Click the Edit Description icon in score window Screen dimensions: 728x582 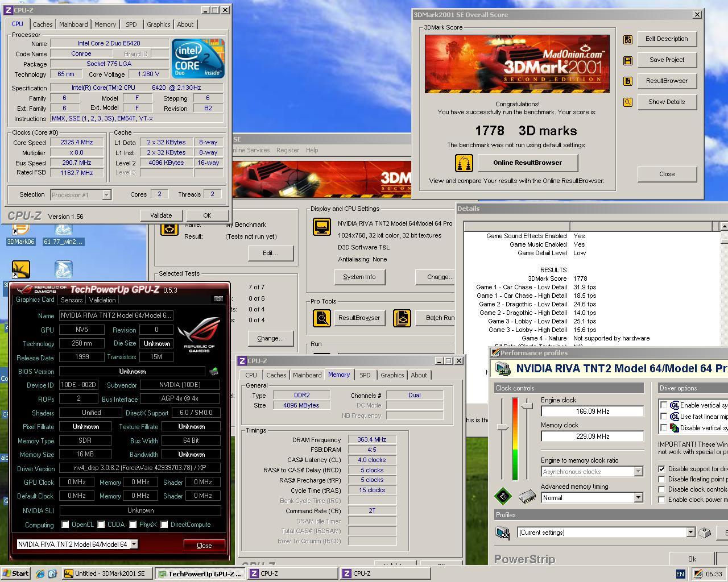coord(628,39)
